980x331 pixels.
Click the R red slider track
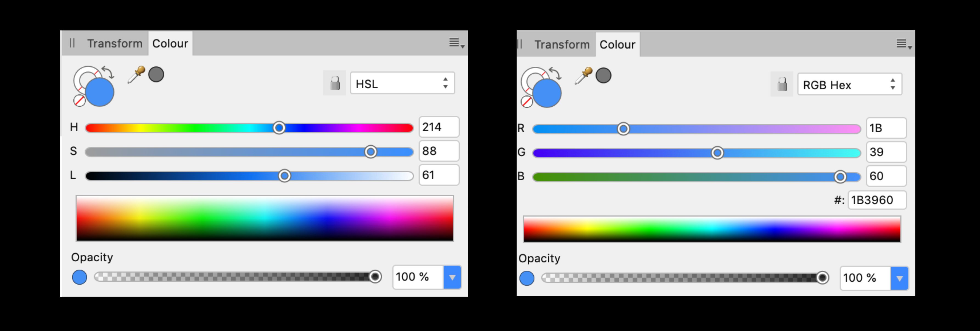point(697,129)
